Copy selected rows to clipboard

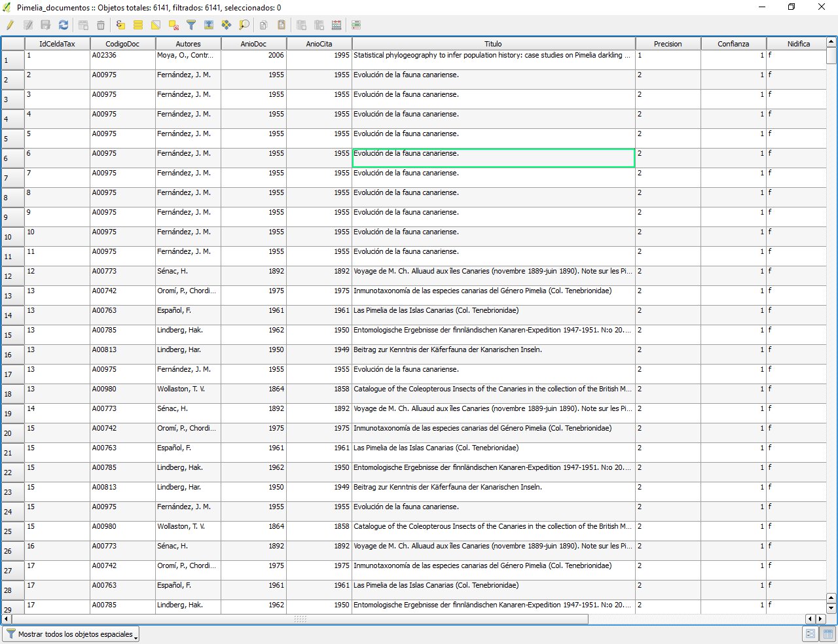tap(264, 25)
